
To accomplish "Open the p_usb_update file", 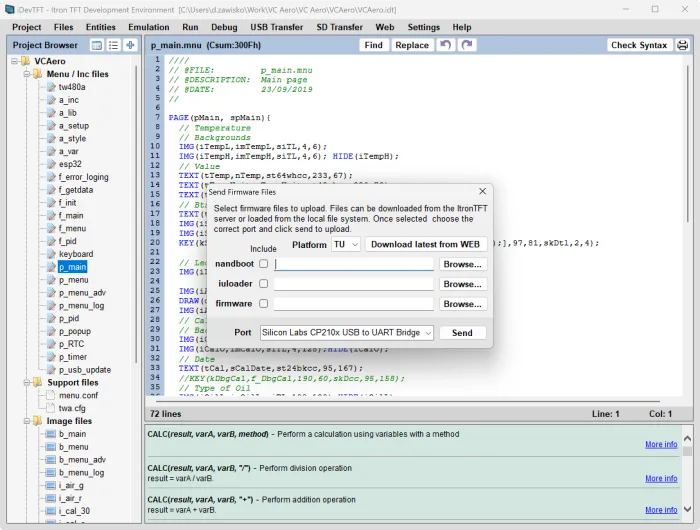I will [x=85, y=370].
